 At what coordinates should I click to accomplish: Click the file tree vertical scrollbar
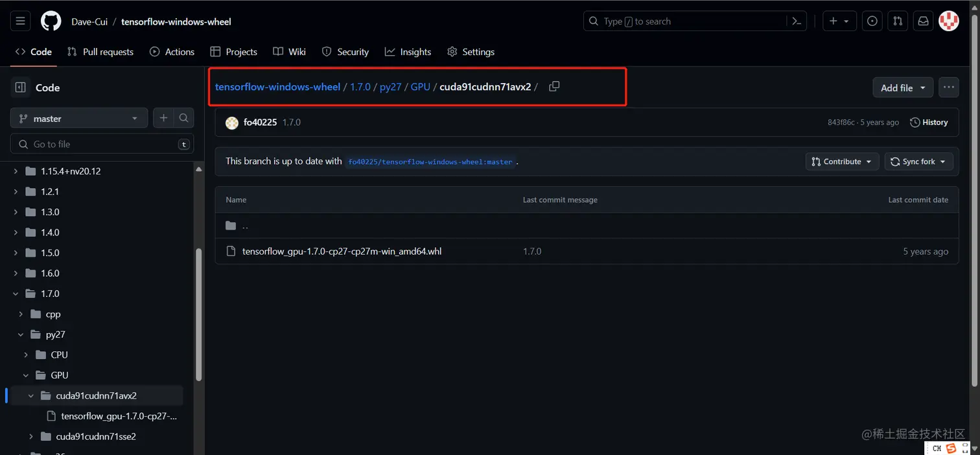coord(199,313)
